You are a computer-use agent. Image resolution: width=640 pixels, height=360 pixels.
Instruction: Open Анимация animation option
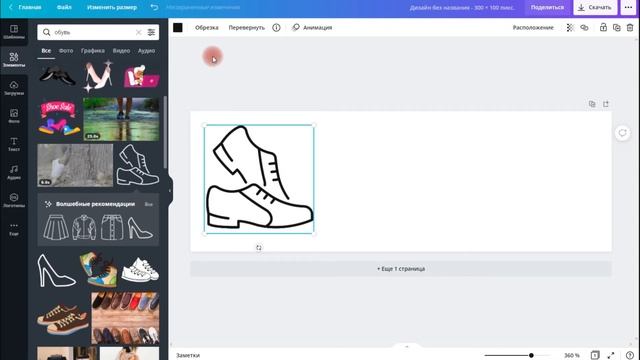click(x=312, y=27)
